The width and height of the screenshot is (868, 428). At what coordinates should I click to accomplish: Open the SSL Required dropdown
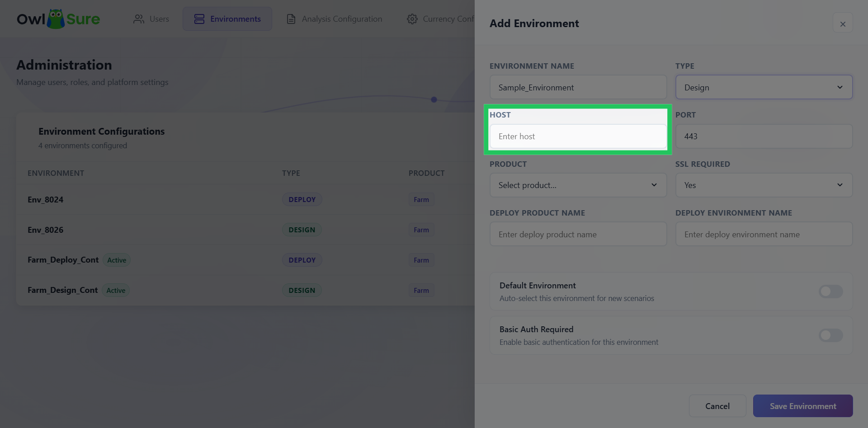(764, 185)
